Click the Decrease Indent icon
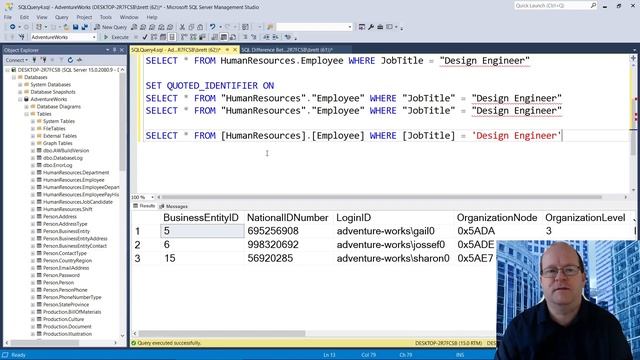 (x=266, y=37)
